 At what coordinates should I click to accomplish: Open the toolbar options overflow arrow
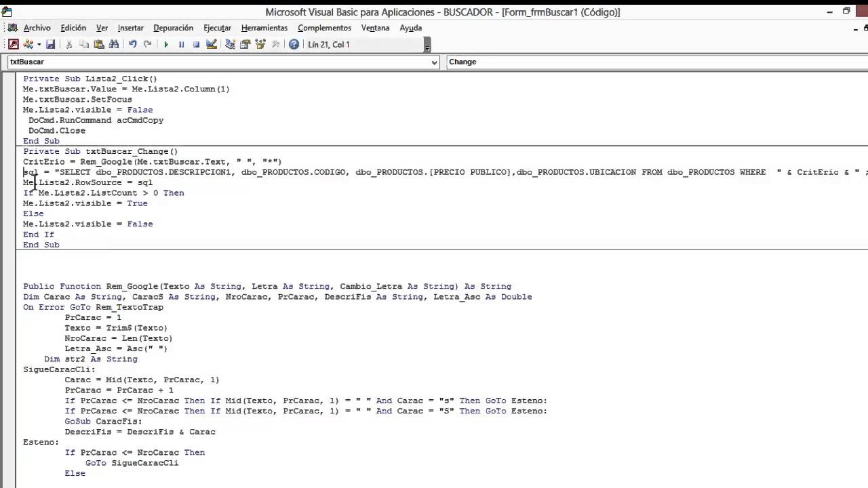[427, 45]
